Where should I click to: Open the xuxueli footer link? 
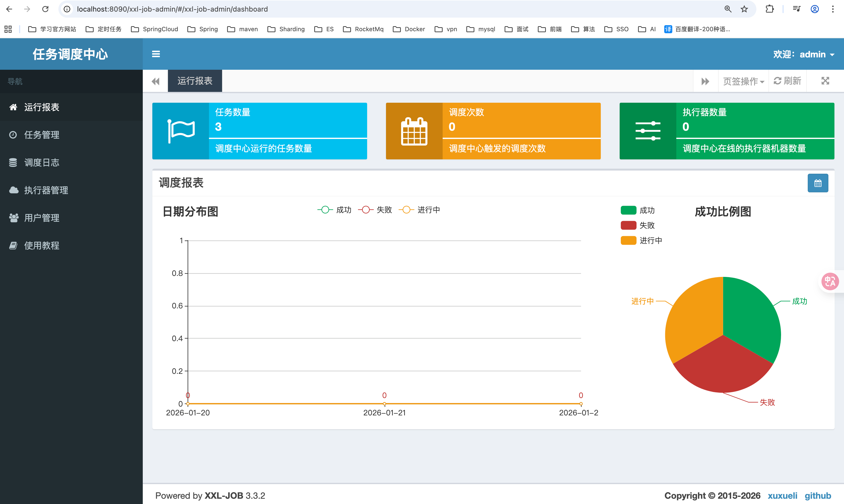(782, 495)
